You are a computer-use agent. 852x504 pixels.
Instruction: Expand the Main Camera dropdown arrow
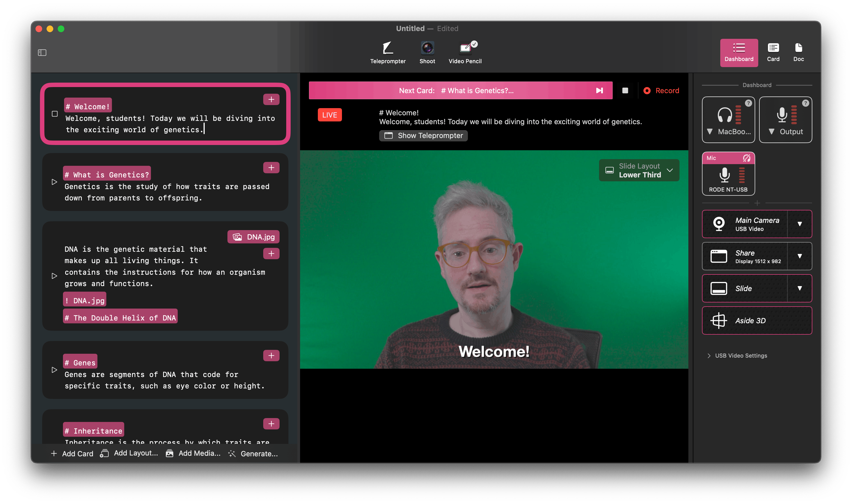click(799, 224)
